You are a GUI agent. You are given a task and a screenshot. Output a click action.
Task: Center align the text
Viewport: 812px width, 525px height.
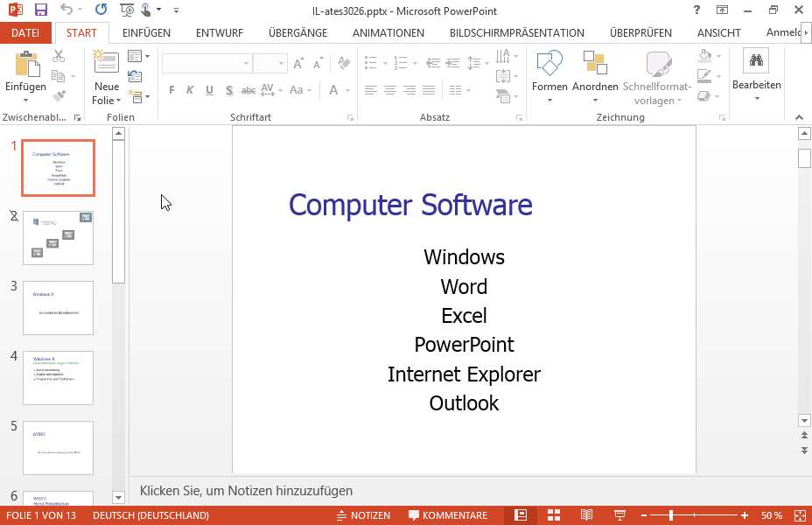pyautogui.click(x=390, y=90)
